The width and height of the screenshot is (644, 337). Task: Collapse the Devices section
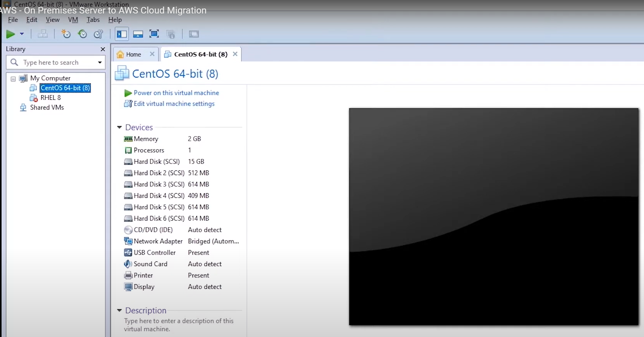[x=119, y=127]
